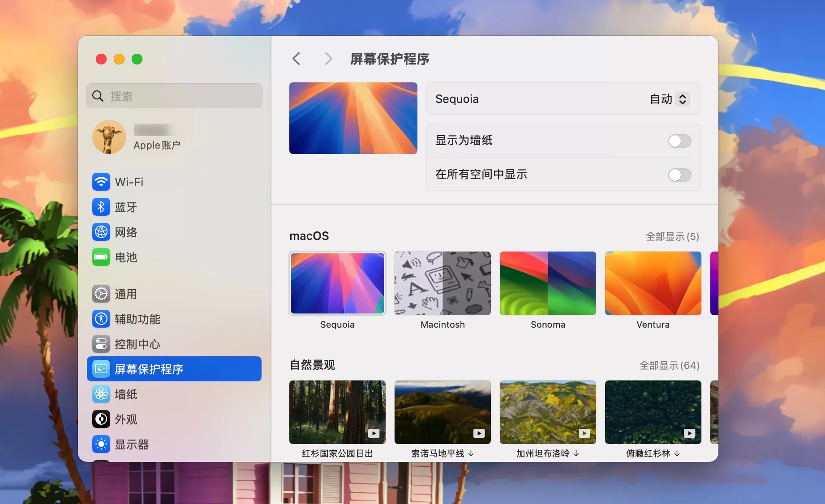This screenshot has width=825, height=504.
Task: Click play badge on 索诺马地平线 thumbnail
Action: (x=479, y=433)
